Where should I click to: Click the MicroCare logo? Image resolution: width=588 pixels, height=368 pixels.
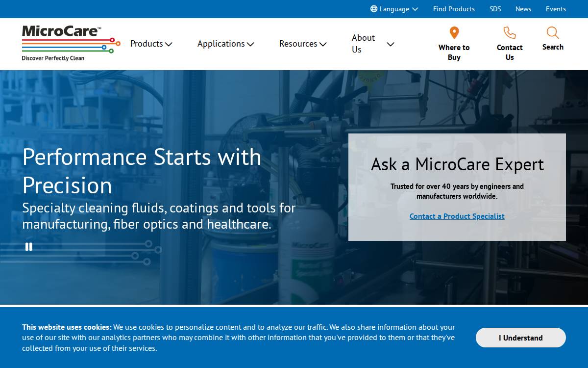coord(71,43)
